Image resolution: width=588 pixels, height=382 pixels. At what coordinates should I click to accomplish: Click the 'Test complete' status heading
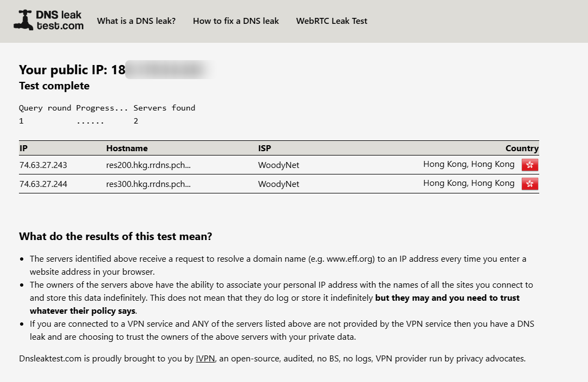click(54, 86)
